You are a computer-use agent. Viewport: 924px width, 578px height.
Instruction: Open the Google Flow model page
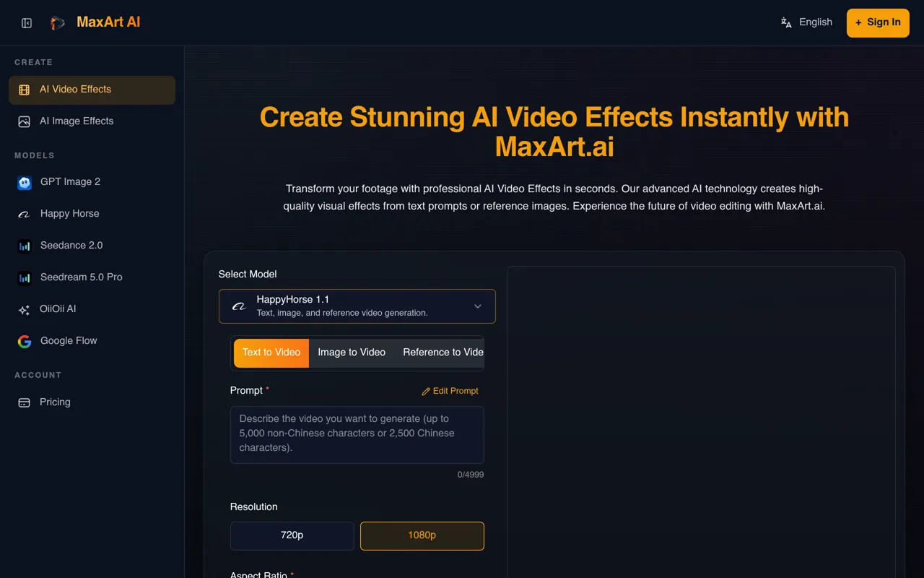tap(92, 341)
